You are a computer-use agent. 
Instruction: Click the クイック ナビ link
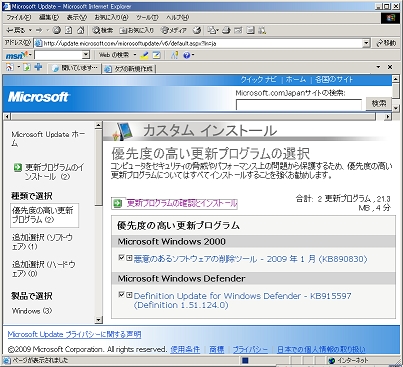258,79
